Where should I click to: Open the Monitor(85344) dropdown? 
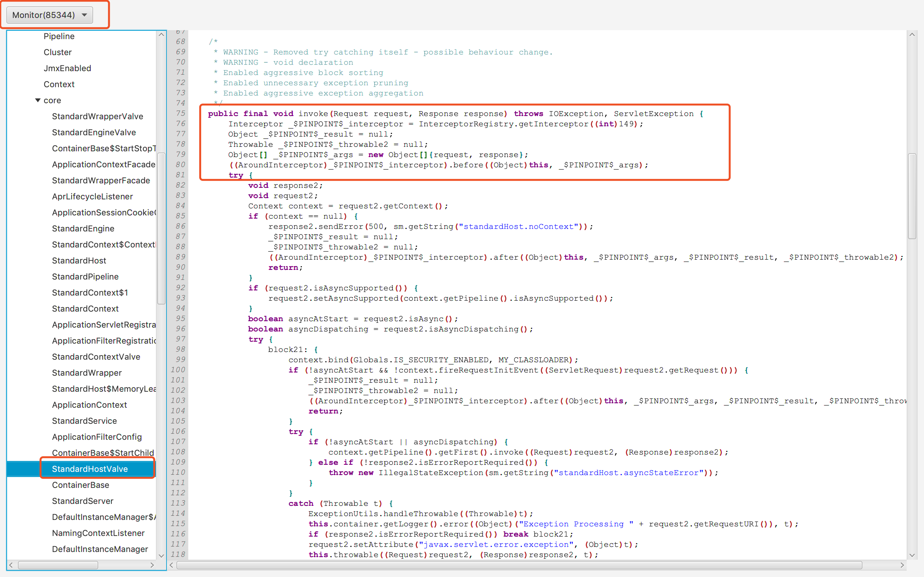coord(50,15)
